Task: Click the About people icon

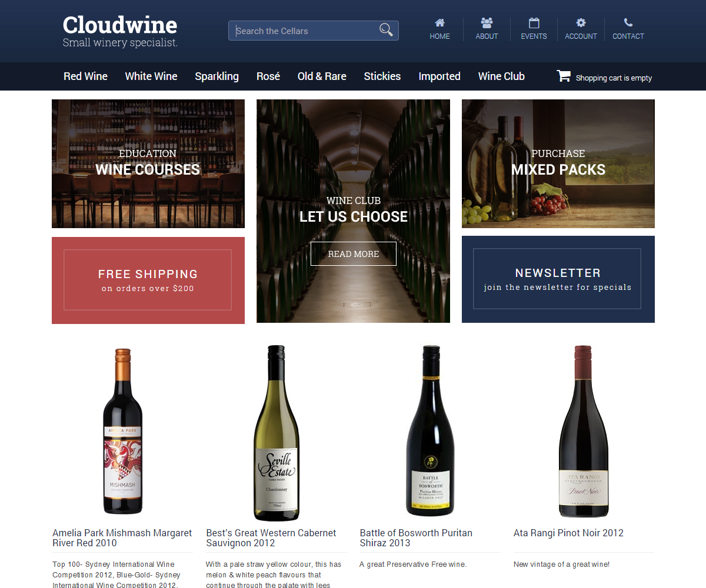Action: [487, 23]
